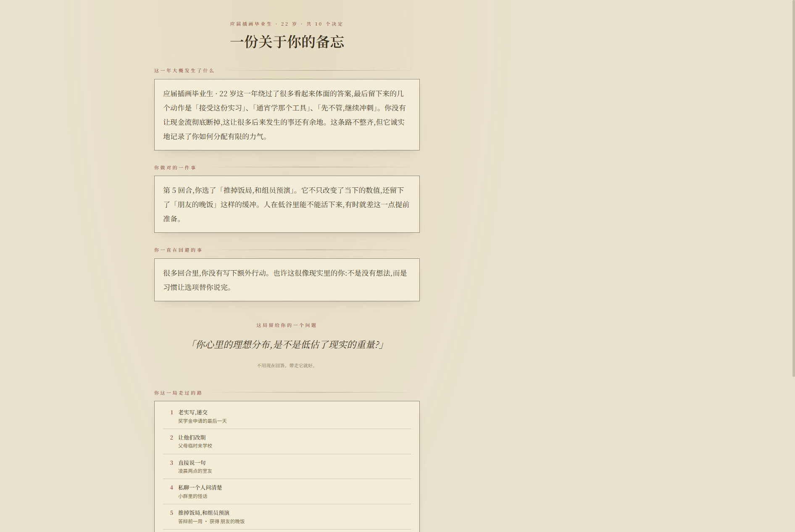795x532 pixels.
Task: Click the note 不用现在回答。带走它就好。
Action: coord(287,366)
